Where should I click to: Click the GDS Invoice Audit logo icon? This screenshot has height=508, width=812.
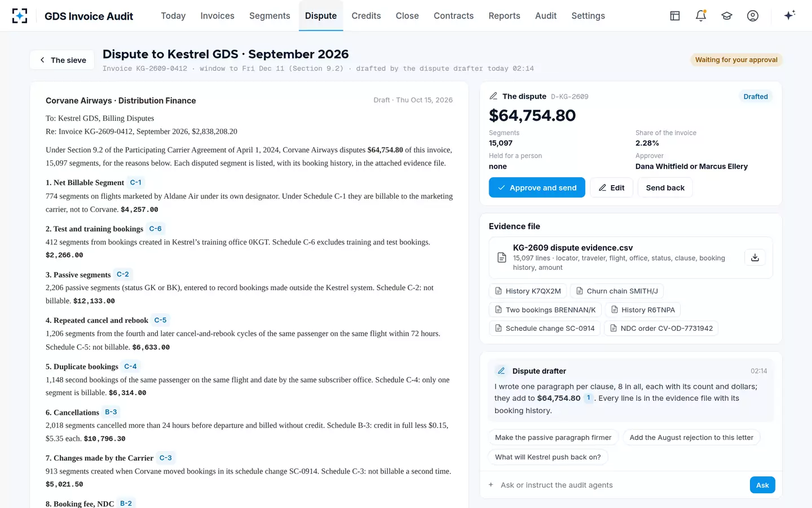[x=20, y=16]
